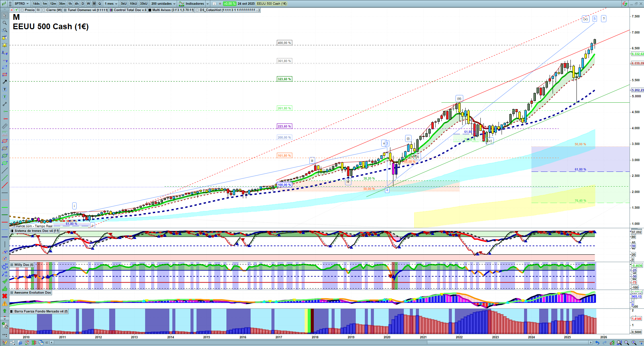Screen dimensions: 644x346
Task: Select the red ellipse drawing tool
Action: pyautogui.click(x=5, y=141)
